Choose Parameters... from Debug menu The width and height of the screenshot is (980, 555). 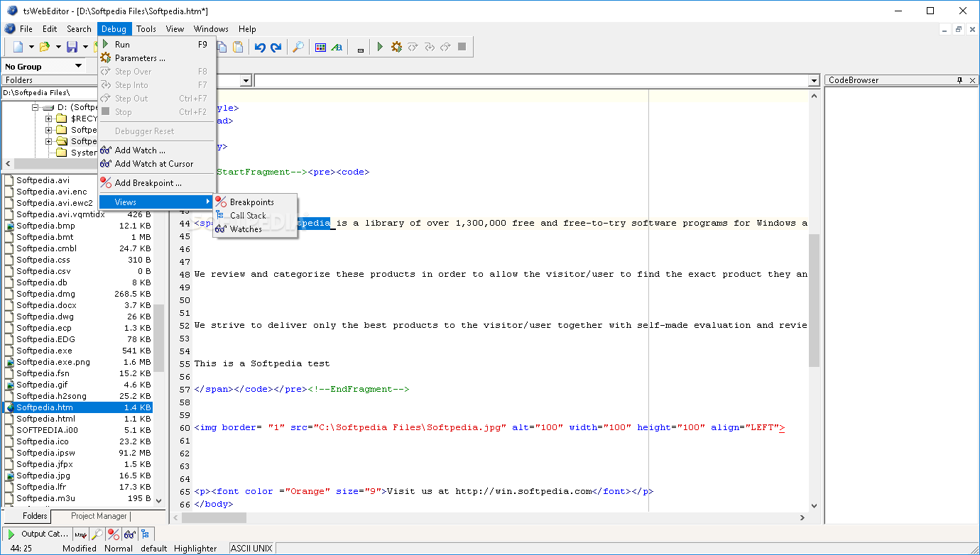(156, 58)
